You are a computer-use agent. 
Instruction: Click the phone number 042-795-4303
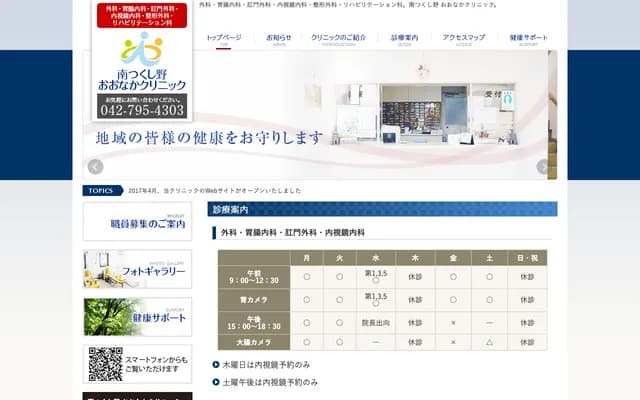(x=141, y=111)
